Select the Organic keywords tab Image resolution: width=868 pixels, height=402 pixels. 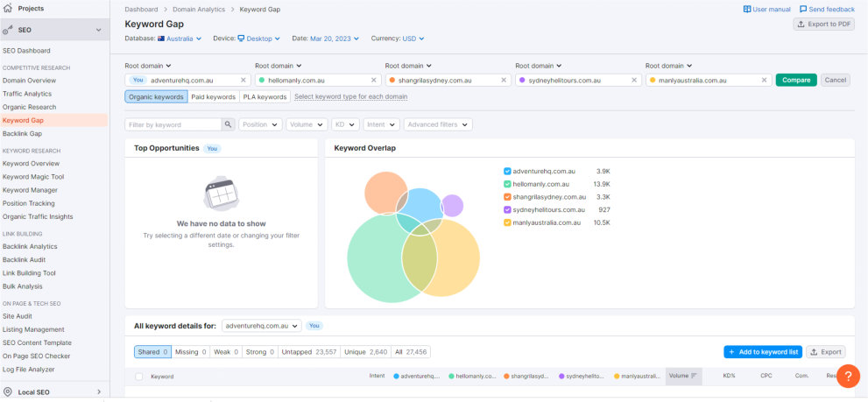pyautogui.click(x=156, y=97)
